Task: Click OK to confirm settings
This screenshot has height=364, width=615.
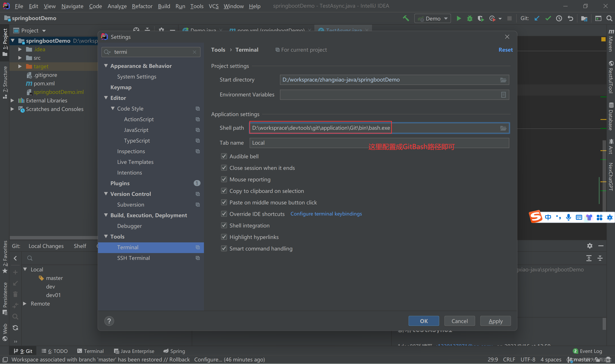Action: (x=424, y=321)
